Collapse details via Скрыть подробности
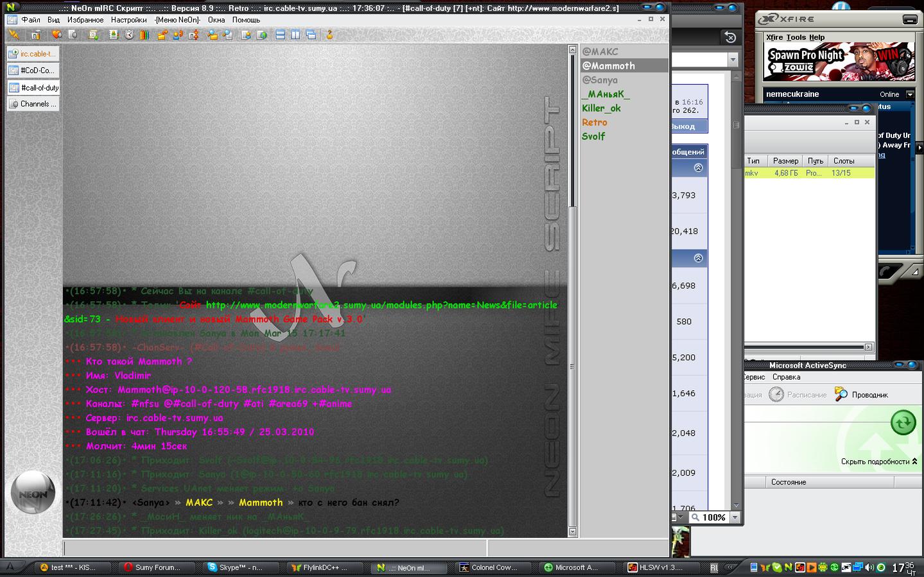 (x=878, y=461)
